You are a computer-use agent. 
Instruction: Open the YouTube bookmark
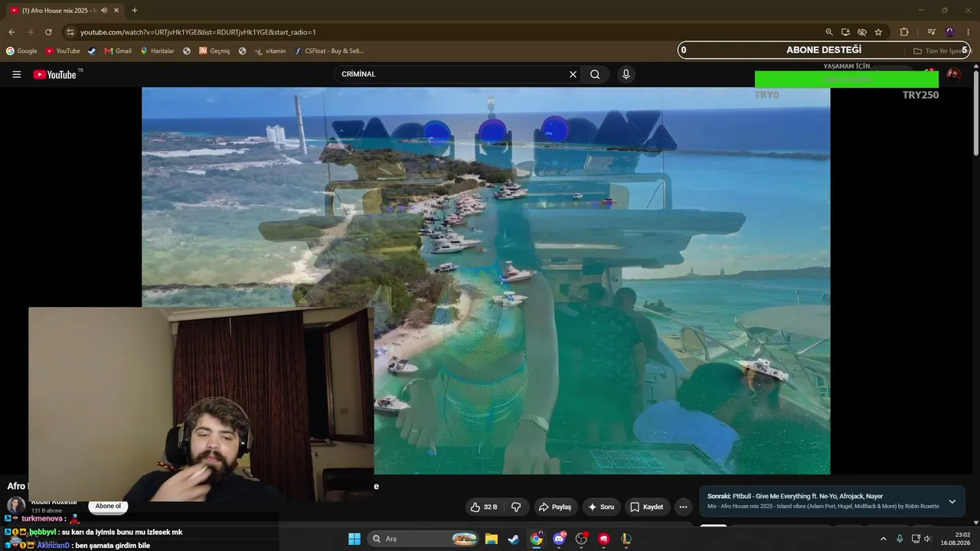click(63, 51)
